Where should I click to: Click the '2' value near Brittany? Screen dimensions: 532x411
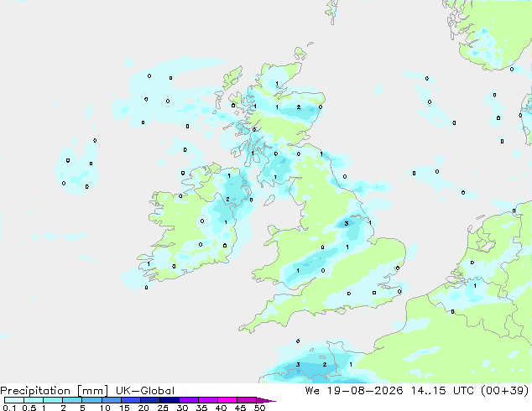coord(325,365)
